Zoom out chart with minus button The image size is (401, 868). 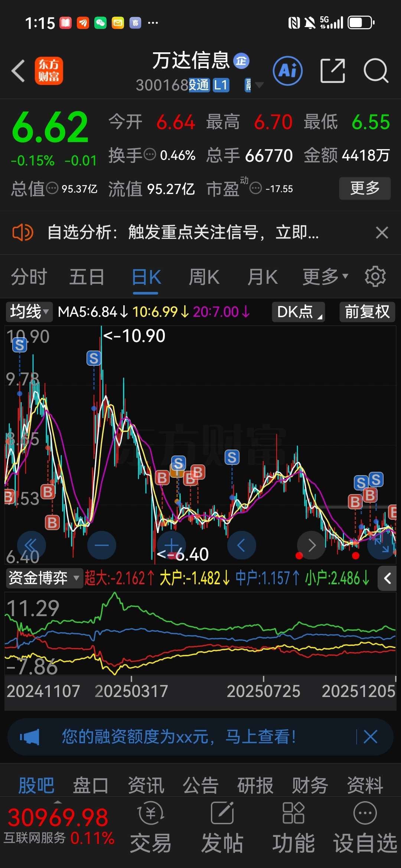click(101, 545)
